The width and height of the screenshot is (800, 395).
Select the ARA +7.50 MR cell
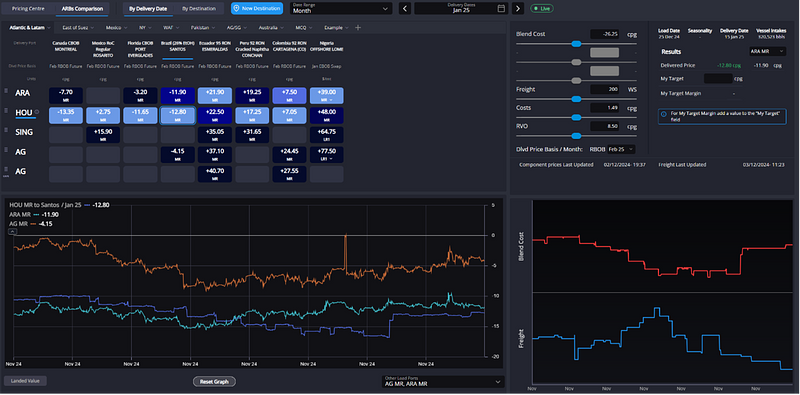(x=289, y=95)
